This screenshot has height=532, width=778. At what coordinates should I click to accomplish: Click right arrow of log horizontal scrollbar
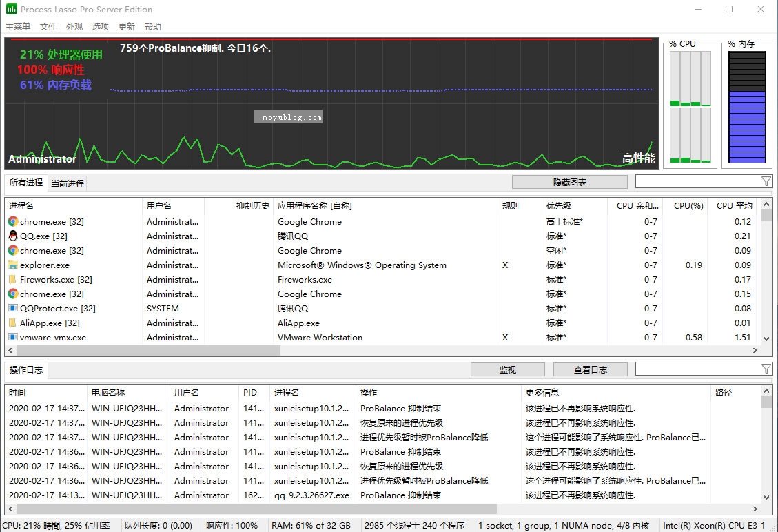(755, 509)
